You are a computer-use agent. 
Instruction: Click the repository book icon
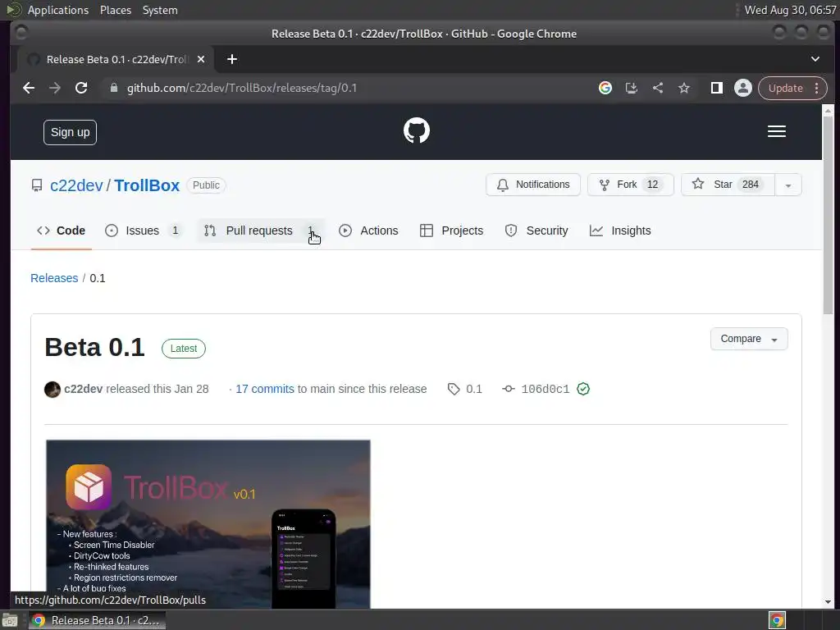point(37,185)
